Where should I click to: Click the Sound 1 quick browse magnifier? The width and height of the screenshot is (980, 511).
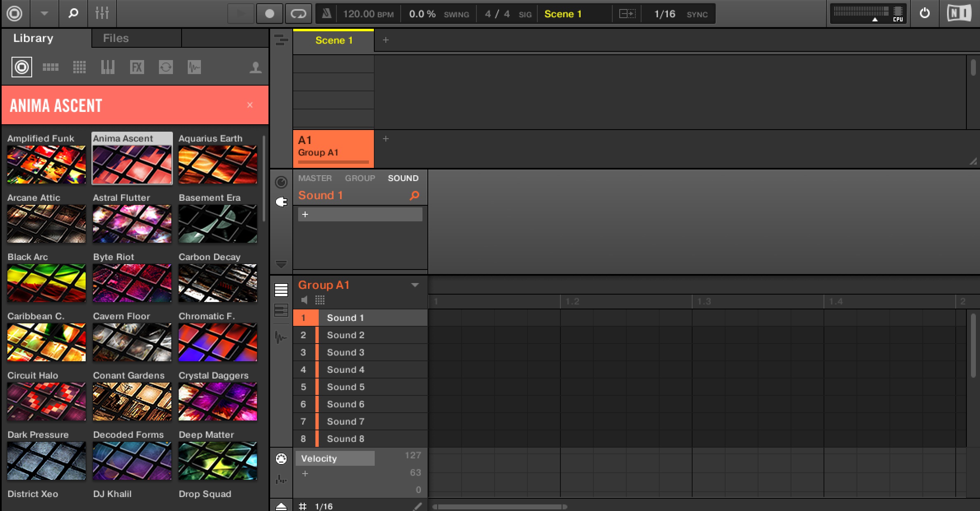coord(414,195)
